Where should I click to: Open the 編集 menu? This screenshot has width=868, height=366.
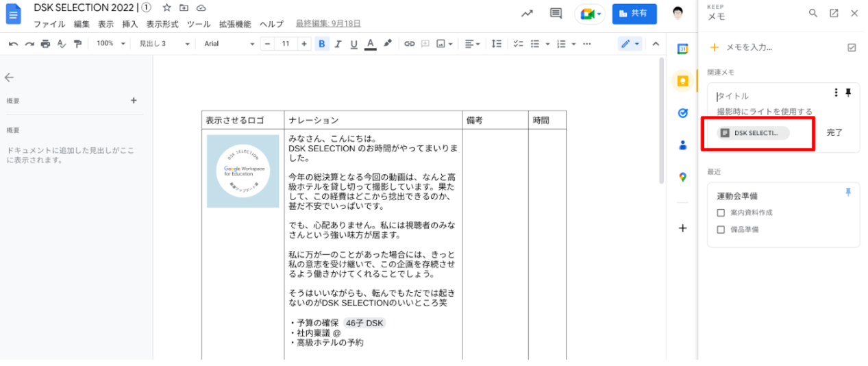(82, 24)
